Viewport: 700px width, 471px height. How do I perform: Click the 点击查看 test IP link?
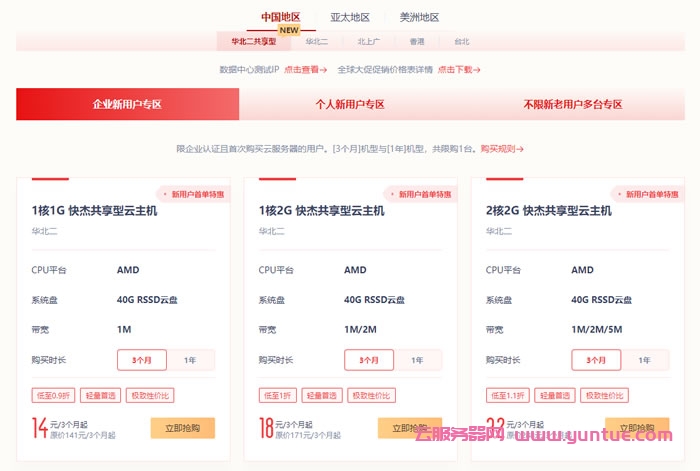pos(305,70)
